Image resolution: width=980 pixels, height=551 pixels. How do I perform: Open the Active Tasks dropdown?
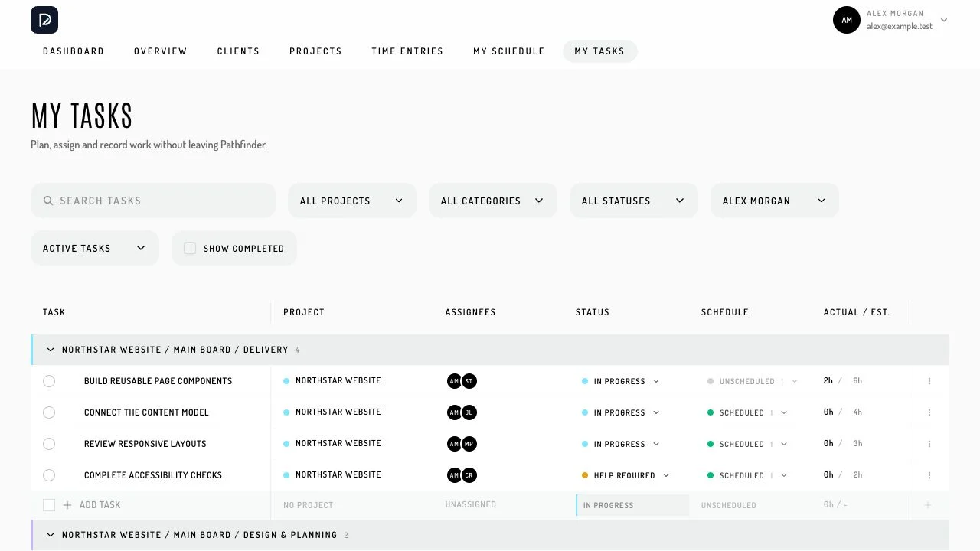click(95, 248)
